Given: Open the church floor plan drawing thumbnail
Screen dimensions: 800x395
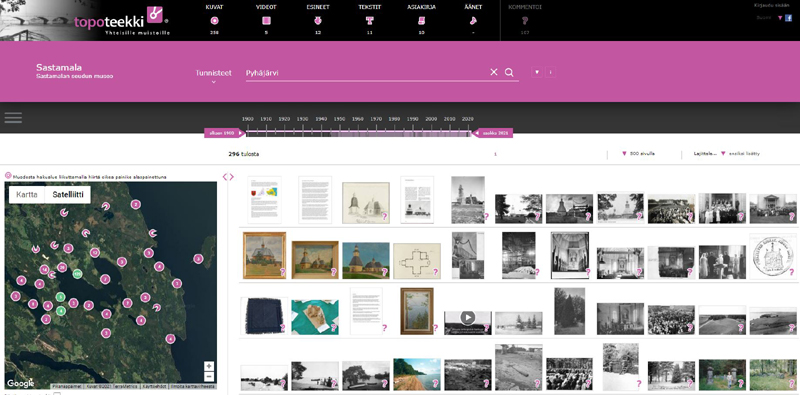Looking at the screenshot, I should click(x=417, y=261).
